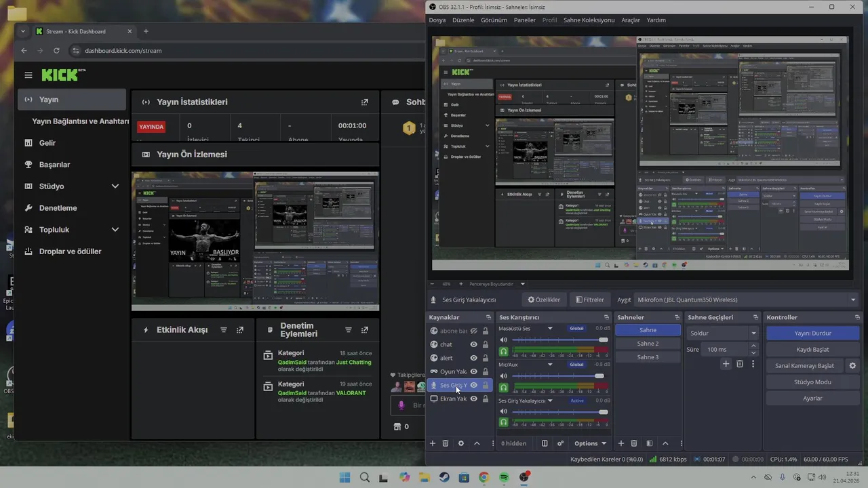Open Etkinlik Akışı filter icon
The width and height of the screenshot is (868, 488).
point(223,330)
